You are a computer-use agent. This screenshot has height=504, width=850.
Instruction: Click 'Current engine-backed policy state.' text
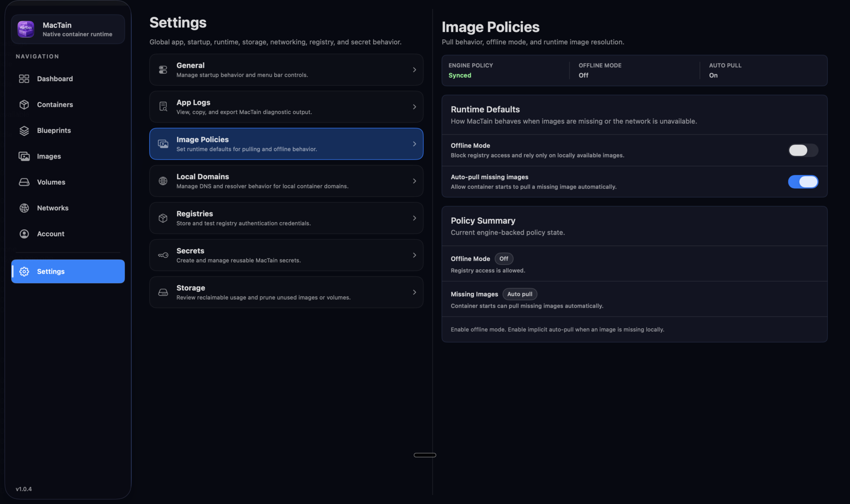pyautogui.click(x=508, y=233)
